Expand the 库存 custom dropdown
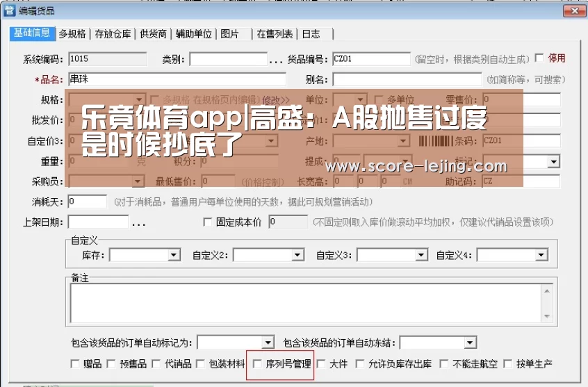The height and width of the screenshot is (387, 588). pyautogui.click(x=174, y=256)
